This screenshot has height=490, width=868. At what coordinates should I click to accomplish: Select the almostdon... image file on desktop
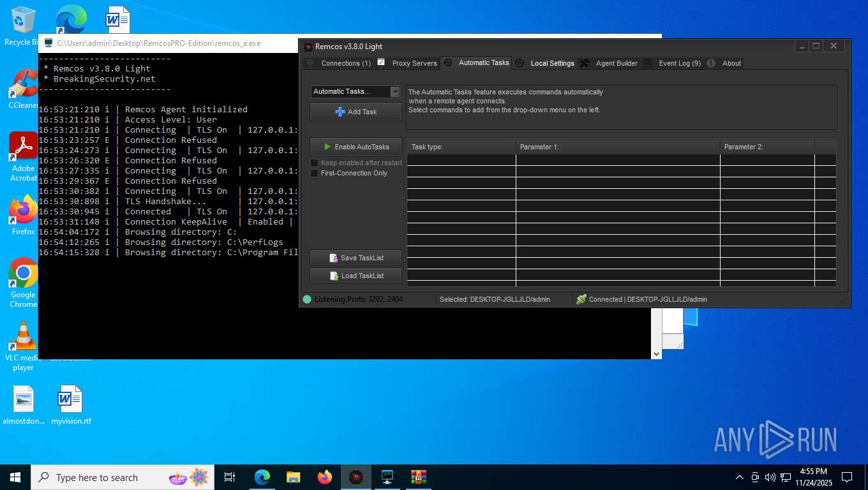tap(24, 405)
